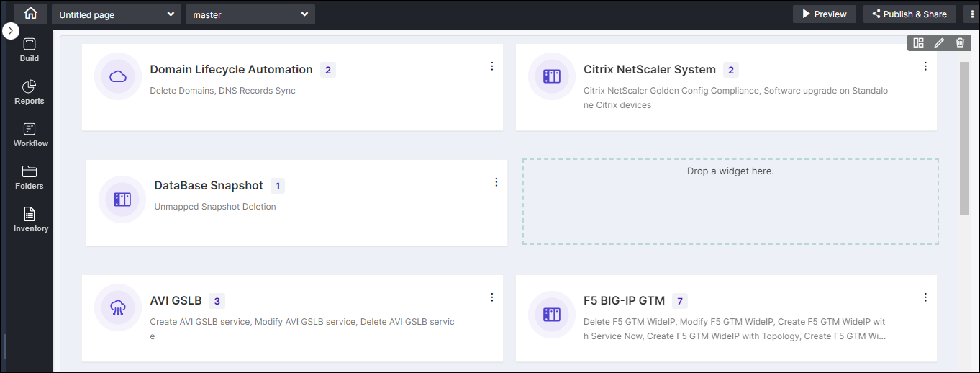Open DataBase Snapshot card options menu
This screenshot has height=373, width=980.
(x=496, y=182)
